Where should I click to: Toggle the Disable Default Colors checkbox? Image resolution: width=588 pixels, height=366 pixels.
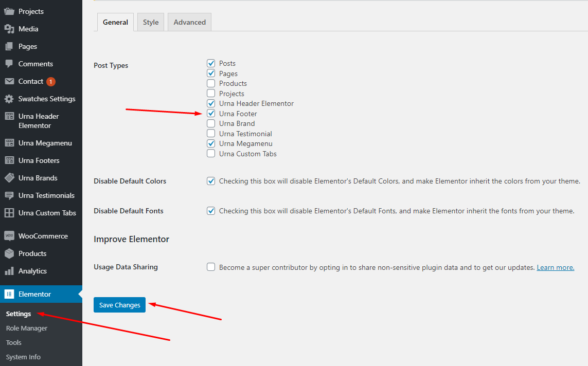click(211, 181)
